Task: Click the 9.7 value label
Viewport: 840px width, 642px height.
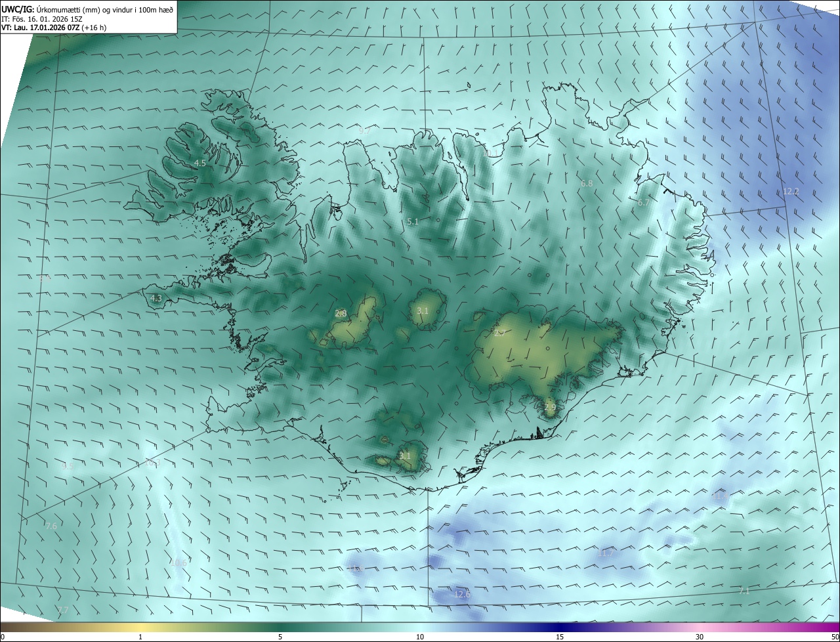Action: (365, 131)
